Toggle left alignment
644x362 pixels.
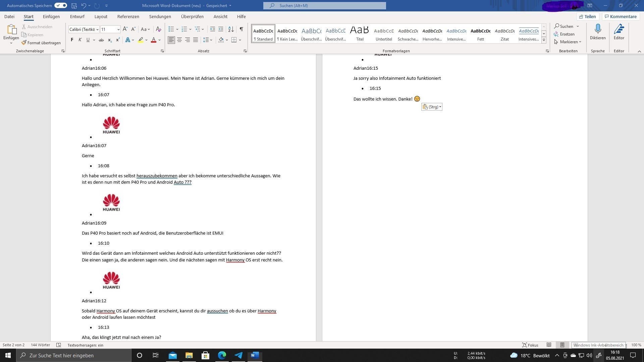[171, 40]
